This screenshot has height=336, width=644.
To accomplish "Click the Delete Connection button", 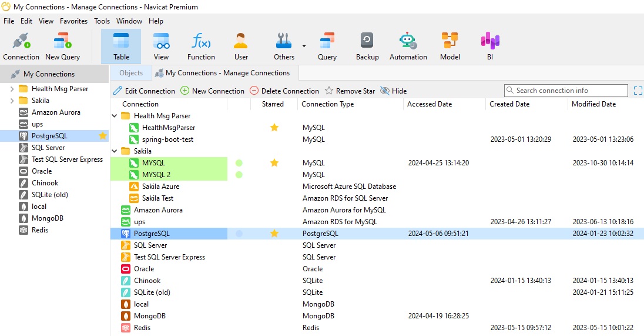I will [284, 91].
